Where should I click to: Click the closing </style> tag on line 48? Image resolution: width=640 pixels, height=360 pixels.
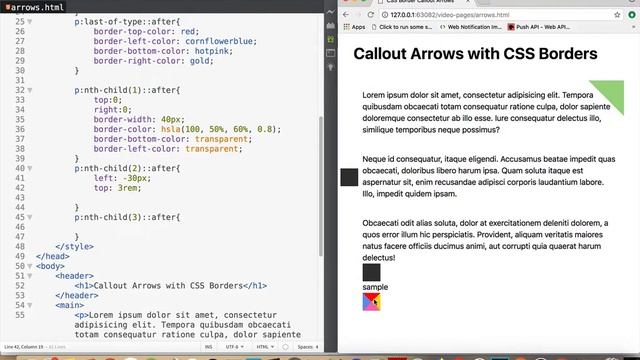point(74,247)
